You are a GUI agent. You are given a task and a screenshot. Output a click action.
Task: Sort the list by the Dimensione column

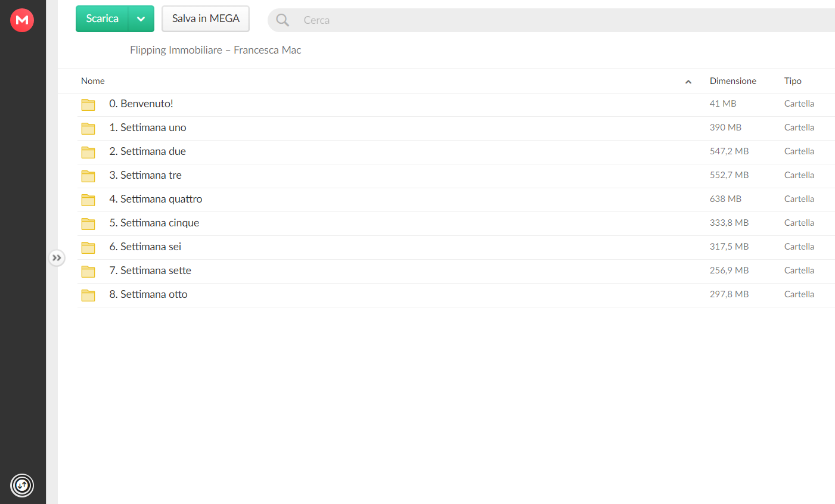[733, 81]
